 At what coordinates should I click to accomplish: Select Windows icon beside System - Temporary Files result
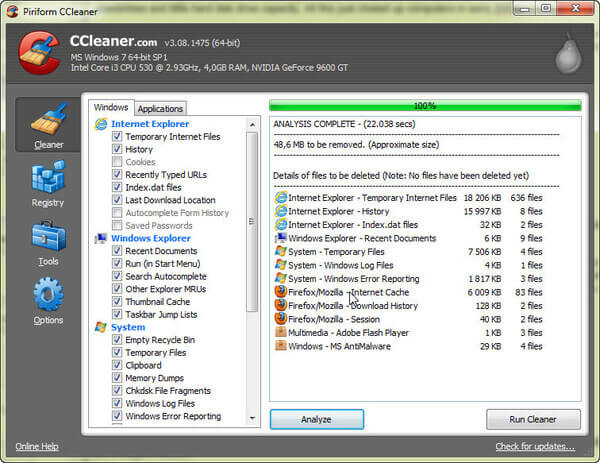tap(281, 251)
